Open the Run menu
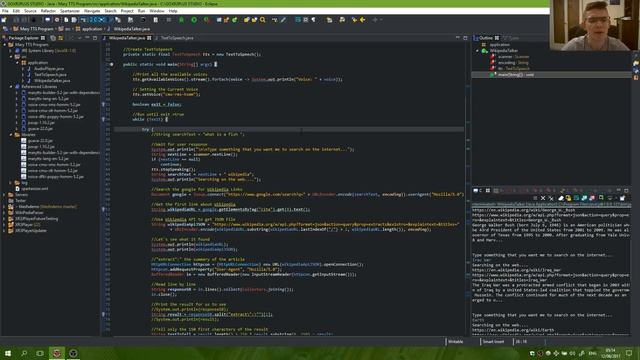 [141, 11]
